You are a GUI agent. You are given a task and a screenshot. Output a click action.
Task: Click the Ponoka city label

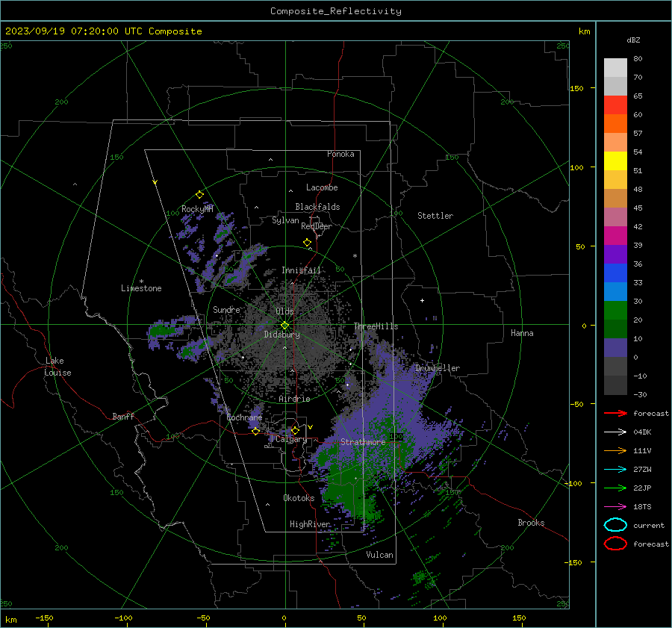click(340, 154)
